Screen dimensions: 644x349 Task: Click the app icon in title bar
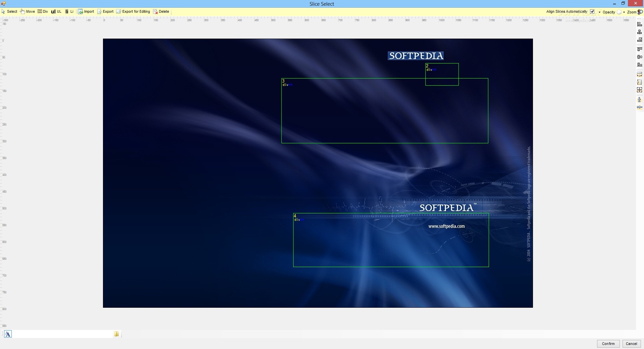[x=3, y=4]
